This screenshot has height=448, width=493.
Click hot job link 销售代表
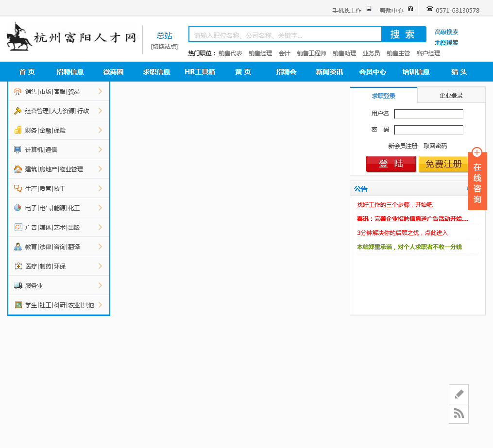pyautogui.click(x=230, y=53)
